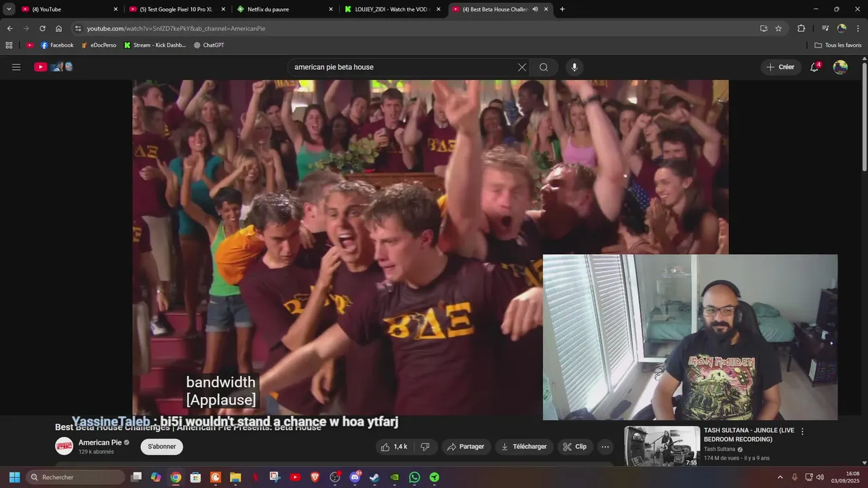Open Tous les favoris folder
Image resolution: width=868 pixels, height=488 pixels.
[x=838, y=45]
